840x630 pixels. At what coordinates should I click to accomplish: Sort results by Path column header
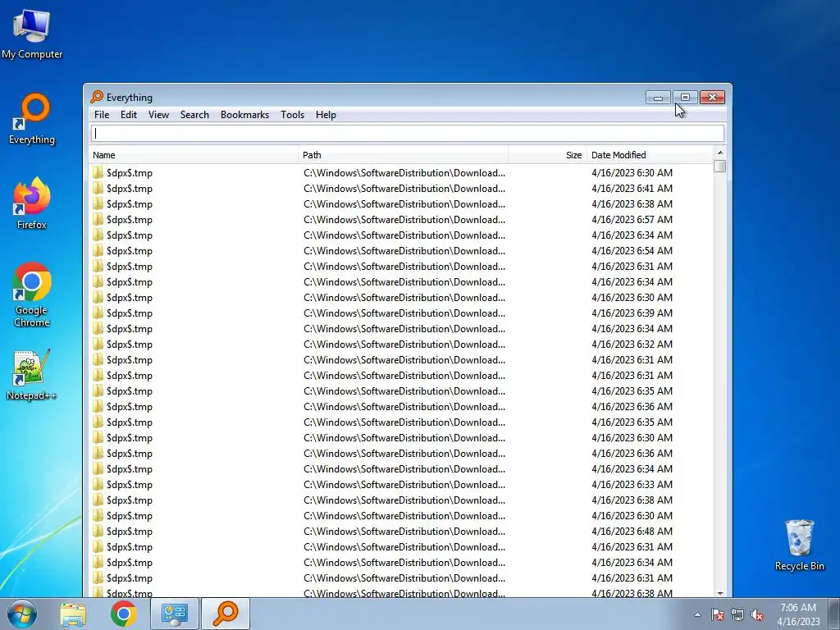pyautogui.click(x=403, y=155)
